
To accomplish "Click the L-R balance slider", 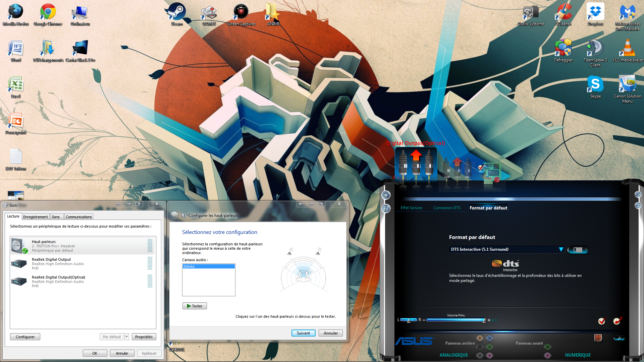I will pyautogui.click(x=409, y=320).
